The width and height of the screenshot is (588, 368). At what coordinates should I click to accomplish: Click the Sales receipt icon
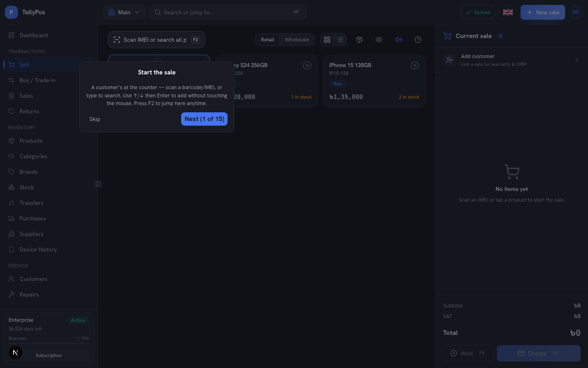point(11,96)
